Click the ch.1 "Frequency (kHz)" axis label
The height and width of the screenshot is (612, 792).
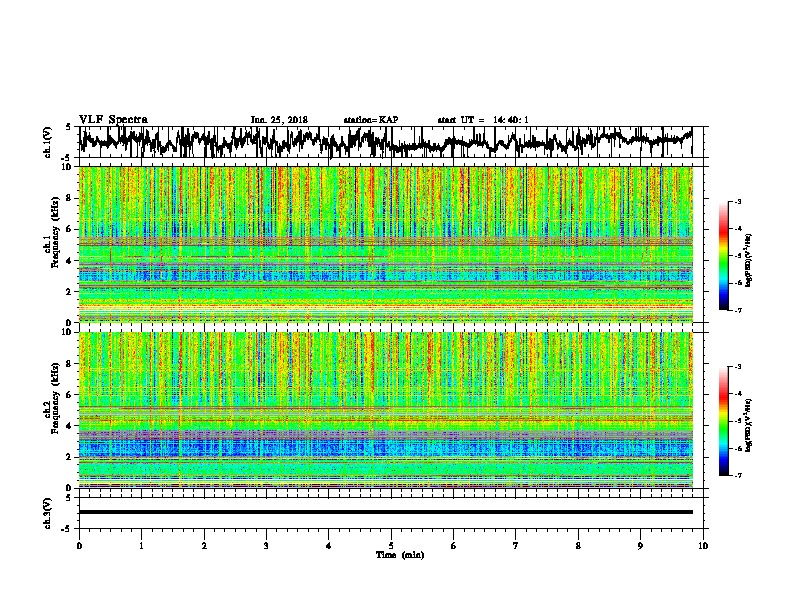tap(55, 233)
